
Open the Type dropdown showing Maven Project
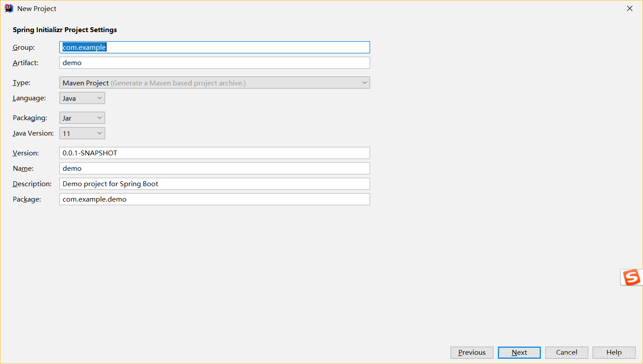[x=215, y=83]
